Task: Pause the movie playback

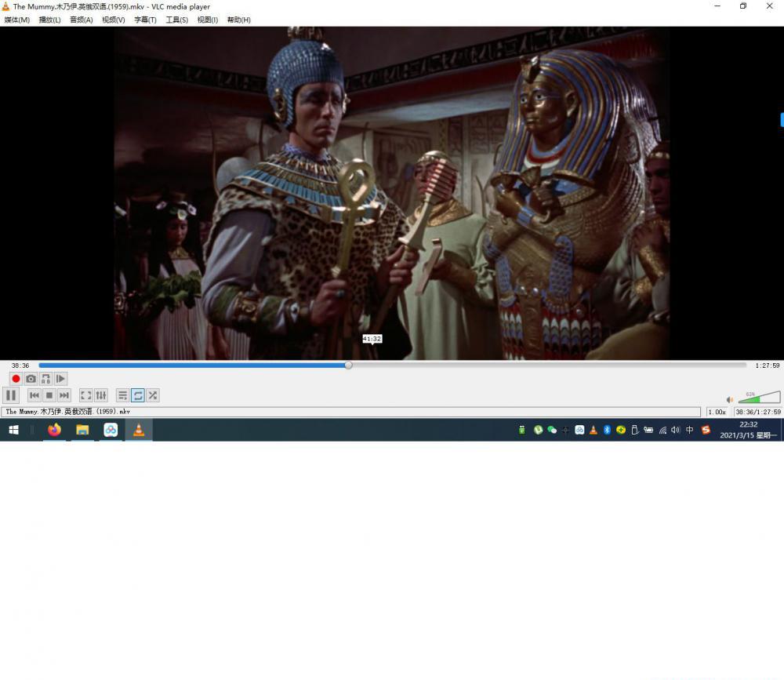Action: coord(11,395)
